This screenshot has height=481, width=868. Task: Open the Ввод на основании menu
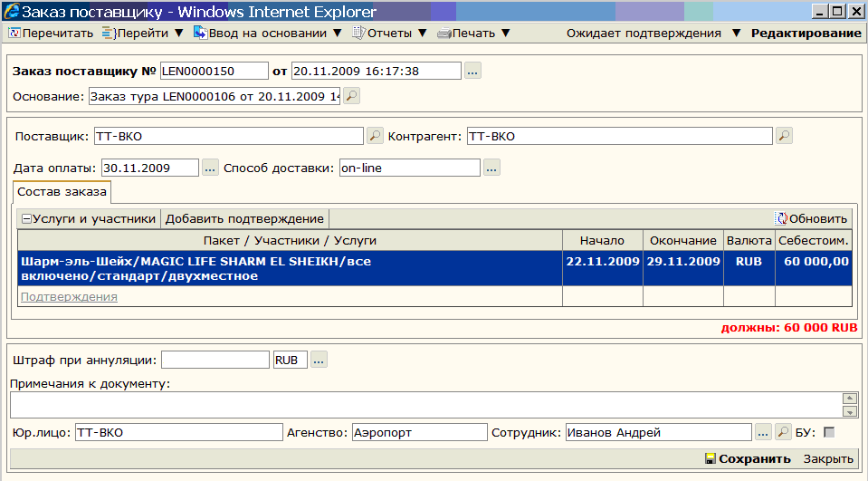click(x=267, y=34)
